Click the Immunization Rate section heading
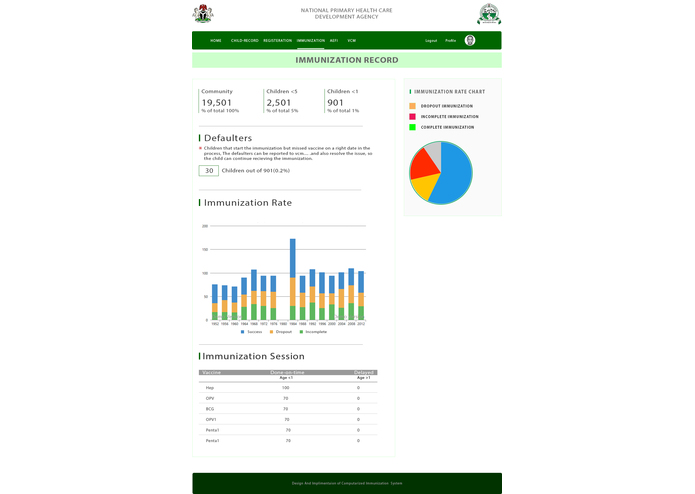This screenshot has height=494, width=695. click(x=248, y=202)
